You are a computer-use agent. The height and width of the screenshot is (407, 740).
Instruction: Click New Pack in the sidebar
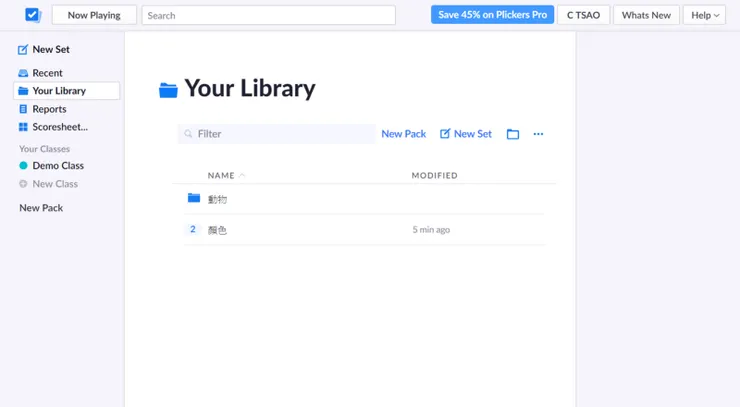[x=41, y=208]
